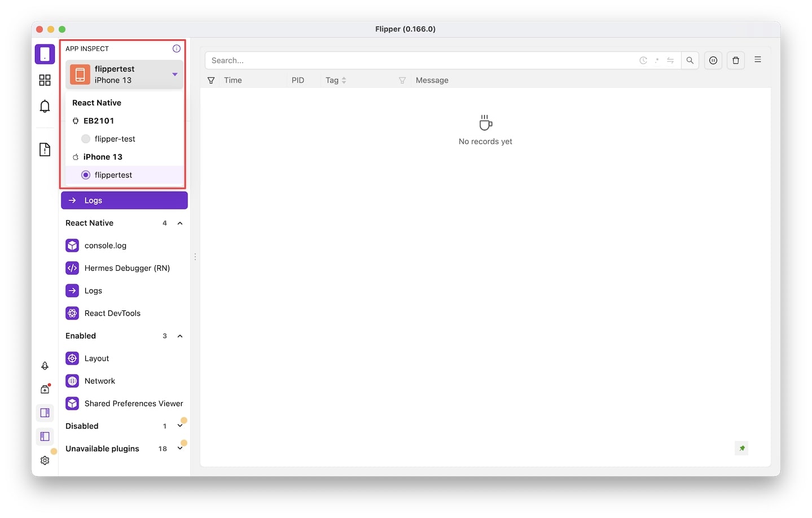Clear logs with trash button
812x518 pixels.
736,60
